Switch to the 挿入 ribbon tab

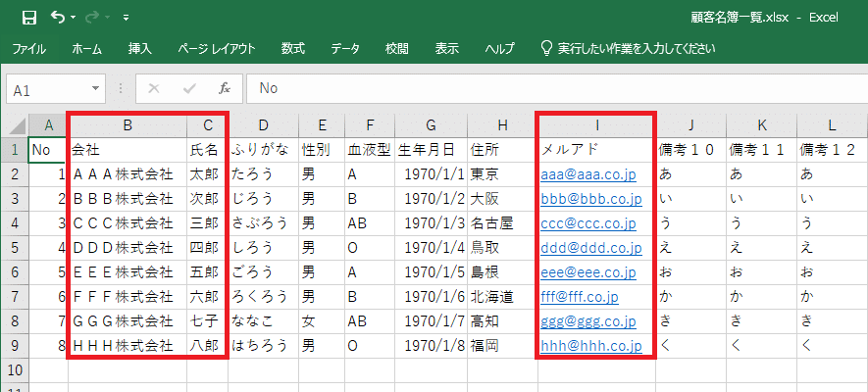click(x=140, y=49)
